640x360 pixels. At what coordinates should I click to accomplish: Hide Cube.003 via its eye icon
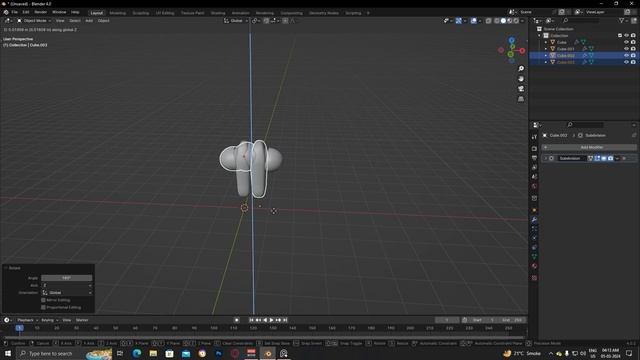[626, 62]
